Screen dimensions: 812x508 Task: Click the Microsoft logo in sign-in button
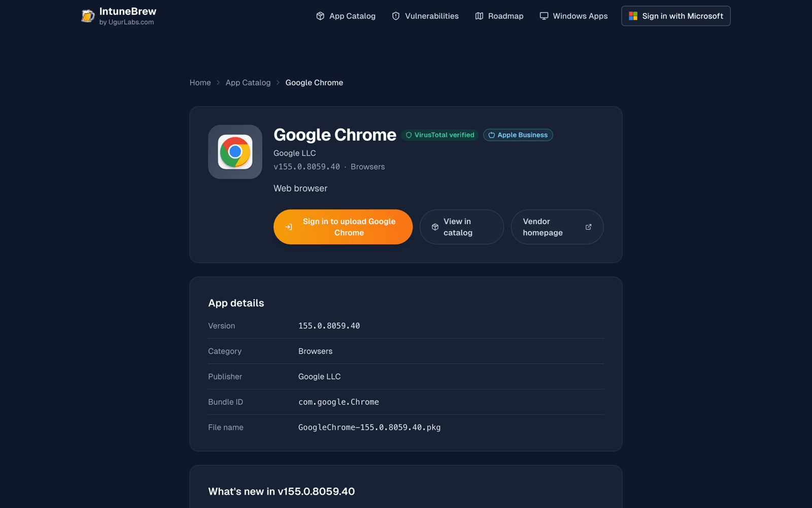point(633,16)
